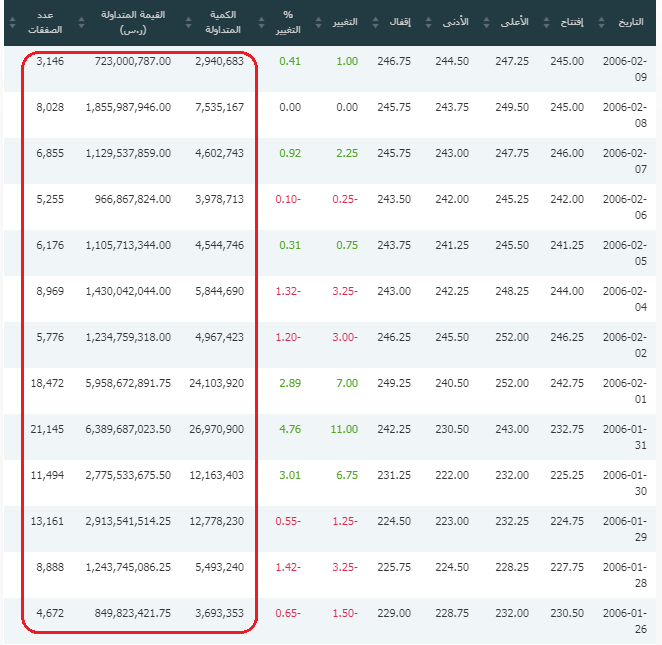Sort by the الأدنى low price arrows
Image resolution: width=662 pixels, height=645 pixels.
coord(429,22)
